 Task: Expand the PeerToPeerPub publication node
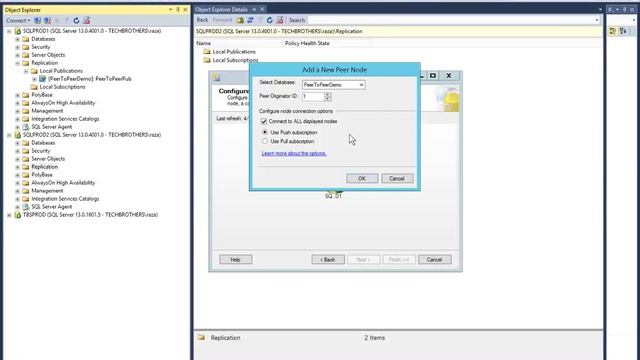click(x=35, y=79)
